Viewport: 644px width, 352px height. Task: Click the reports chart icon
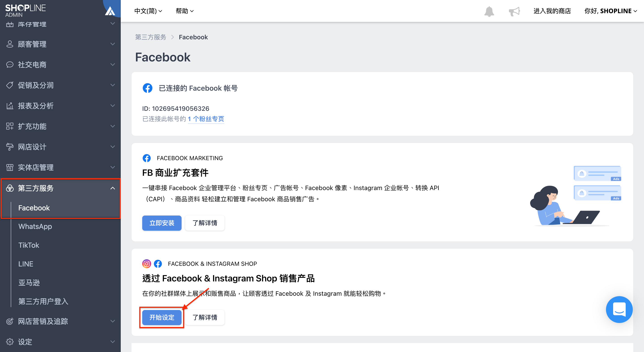[10, 106]
